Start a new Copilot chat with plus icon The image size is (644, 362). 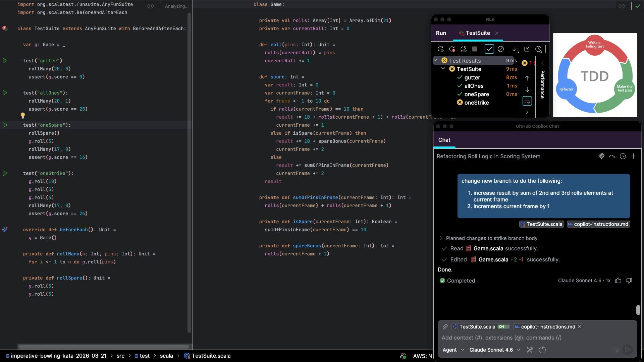click(633, 156)
